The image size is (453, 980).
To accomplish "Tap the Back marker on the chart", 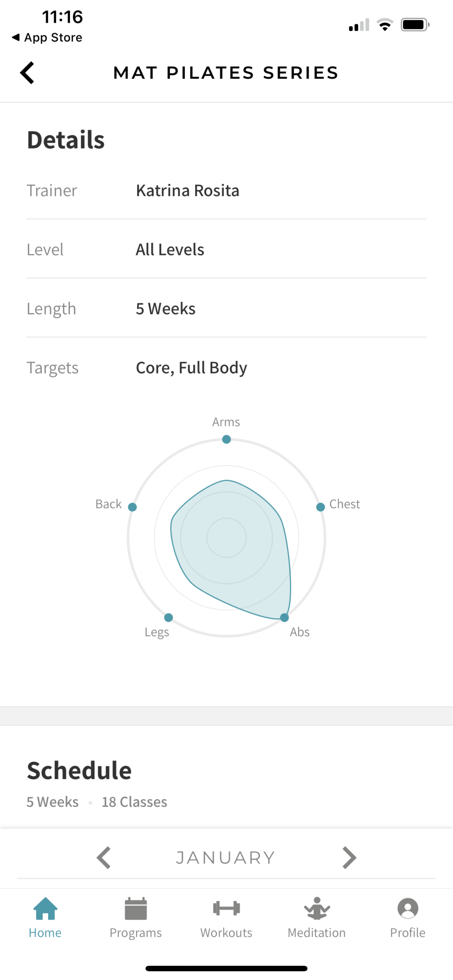I will pyautogui.click(x=132, y=507).
